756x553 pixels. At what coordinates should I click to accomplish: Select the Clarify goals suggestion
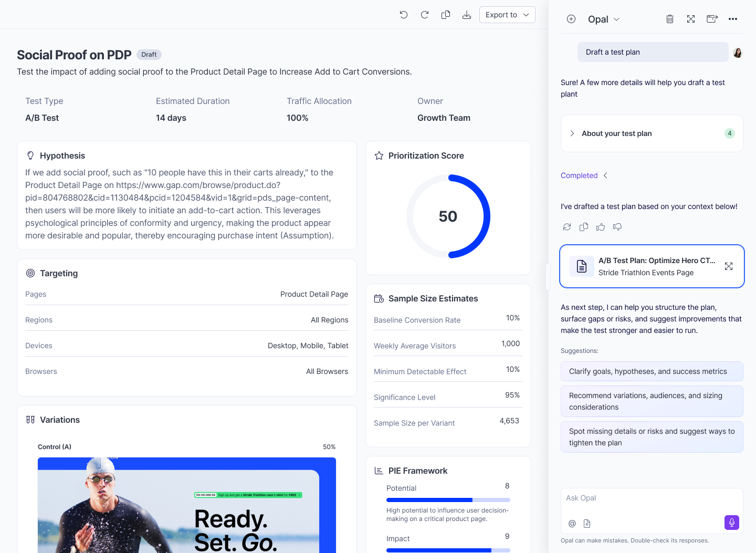(652, 371)
